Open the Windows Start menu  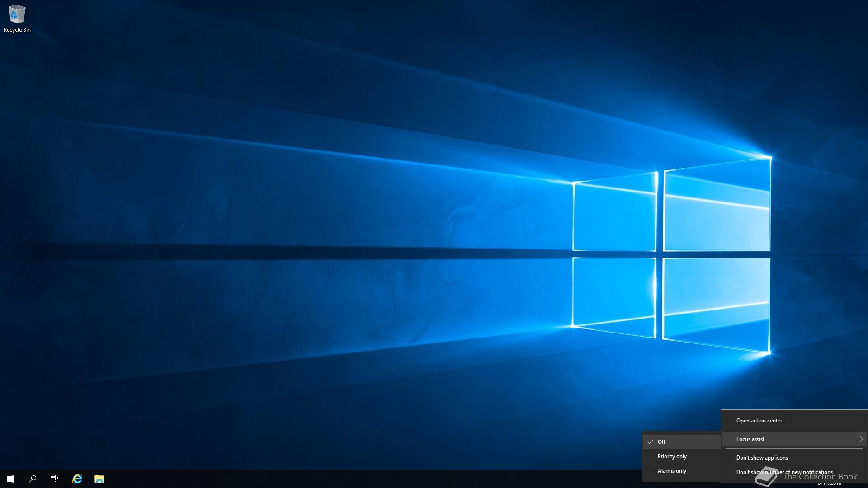click(11, 479)
